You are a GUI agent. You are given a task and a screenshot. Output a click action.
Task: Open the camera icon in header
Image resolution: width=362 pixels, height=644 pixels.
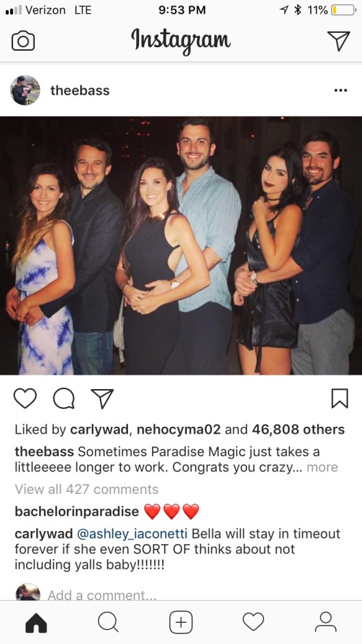pos(23,41)
